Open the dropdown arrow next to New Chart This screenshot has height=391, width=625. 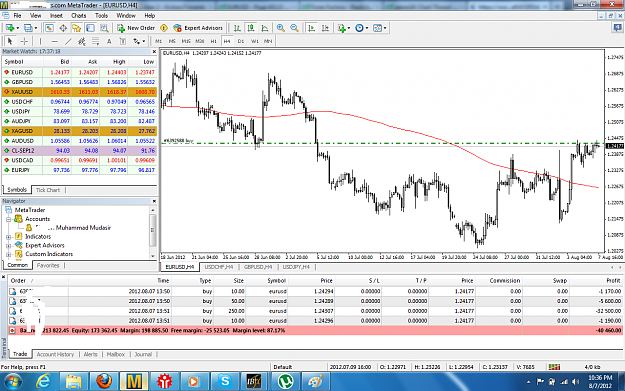point(18,28)
